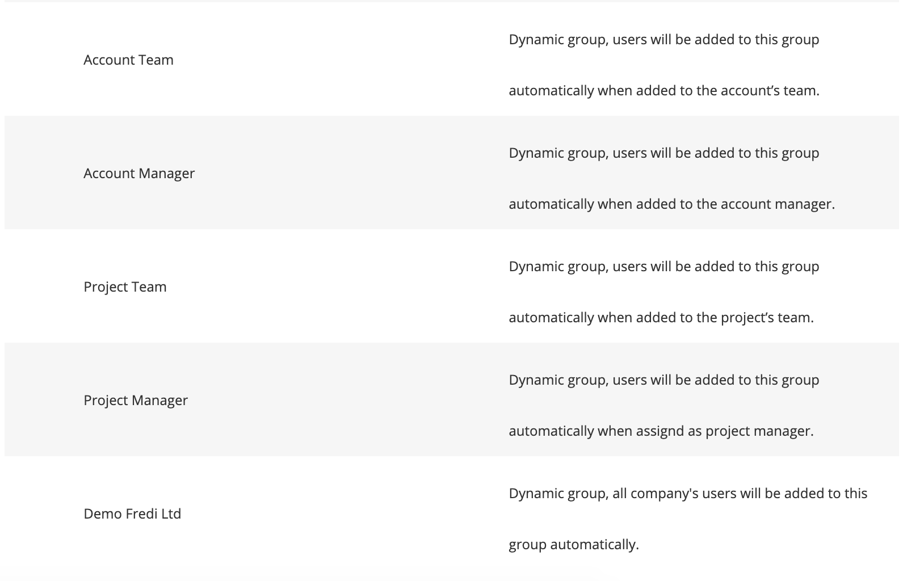Click the first line of Account Manager description
Screen dimensions: 924x581
click(x=664, y=153)
